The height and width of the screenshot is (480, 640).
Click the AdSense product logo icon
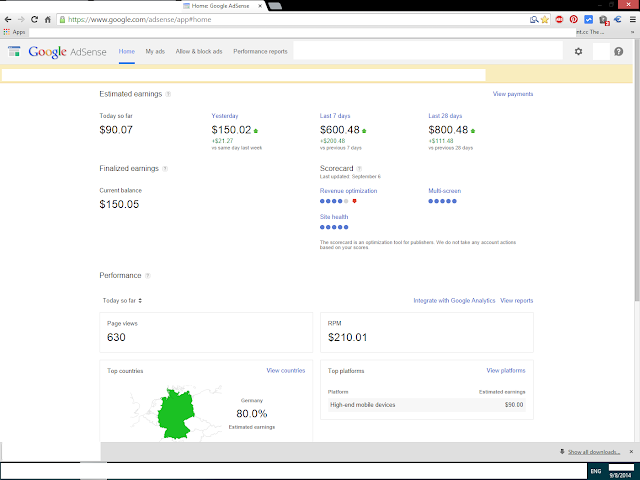click(x=14, y=51)
